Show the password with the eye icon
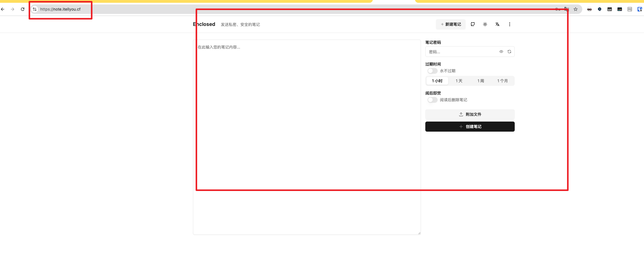The height and width of the screenshot is (259, 644). (501, 52)
